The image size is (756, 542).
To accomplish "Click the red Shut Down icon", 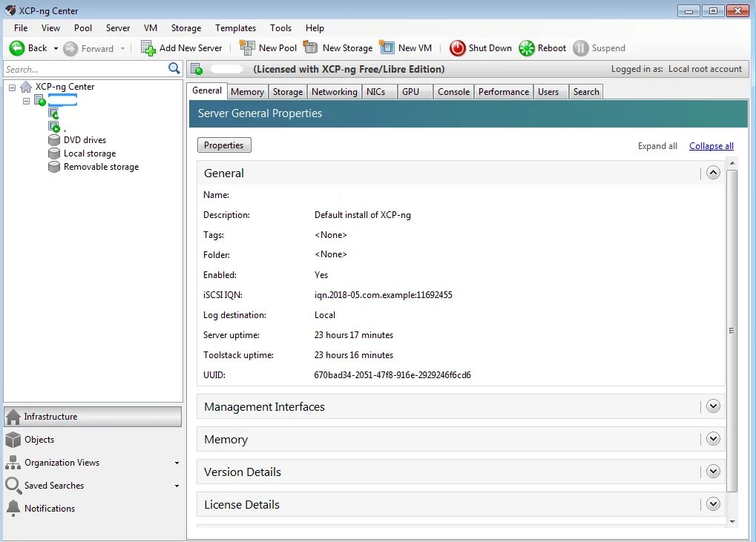I will point(458,48).
